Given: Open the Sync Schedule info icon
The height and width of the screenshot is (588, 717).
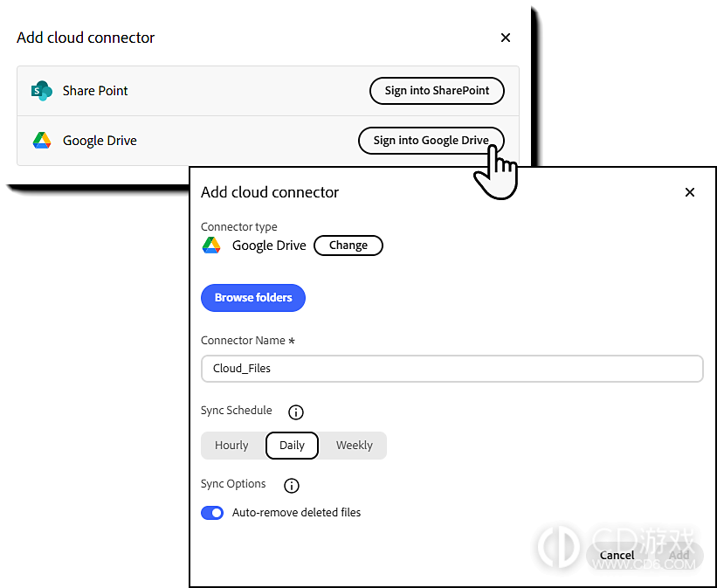Looking at the screenshot, I should pyautogui.click(x=296, y=412).
